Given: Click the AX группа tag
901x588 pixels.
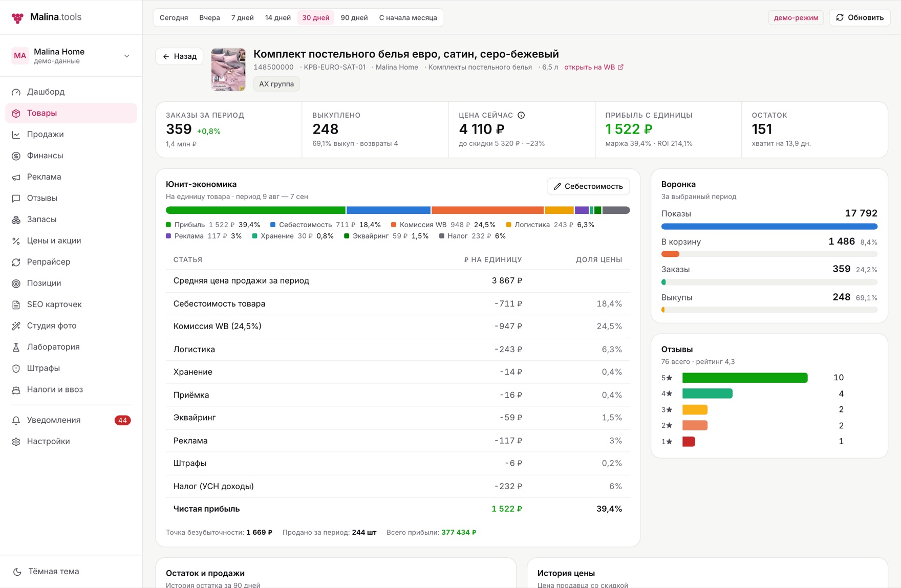Looking at the screenshot, I should [276, 84].
